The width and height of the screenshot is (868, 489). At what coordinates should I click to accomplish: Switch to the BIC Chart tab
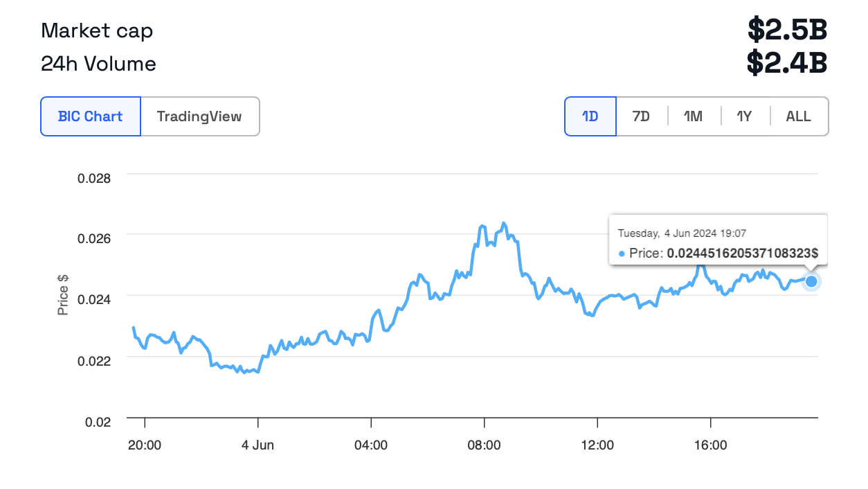[91, 116]
